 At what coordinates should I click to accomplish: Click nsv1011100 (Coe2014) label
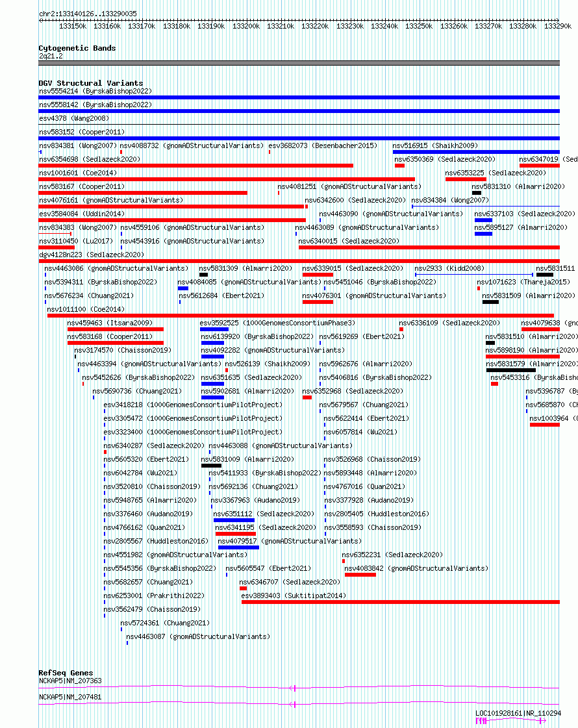(x=86, y=309)
